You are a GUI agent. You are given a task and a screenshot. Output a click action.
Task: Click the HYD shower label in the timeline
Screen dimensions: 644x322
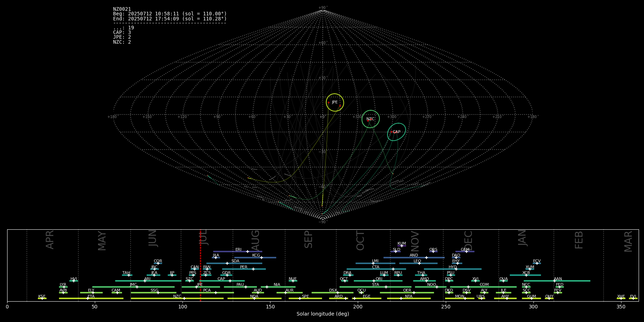point(453,267)
